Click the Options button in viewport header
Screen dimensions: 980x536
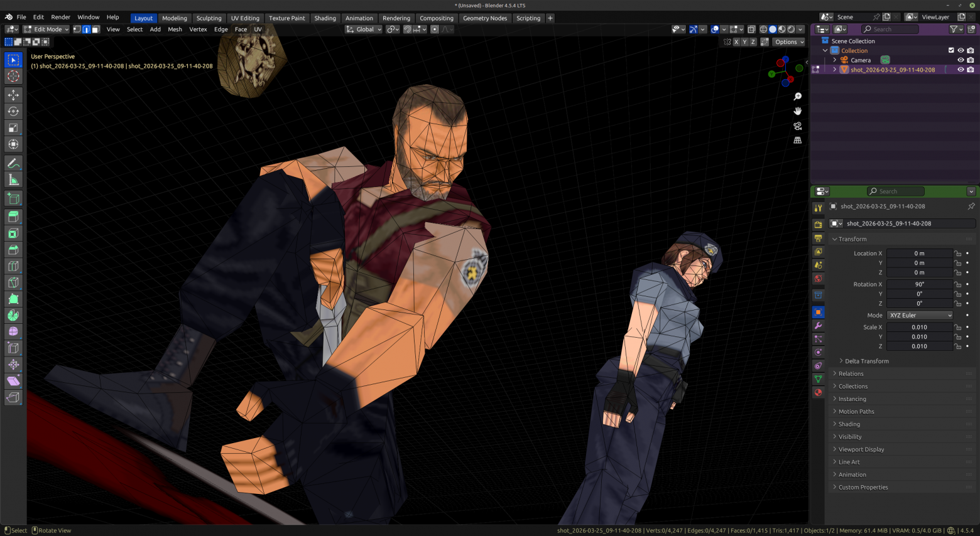pyautogui.click(x=788, y=42)
